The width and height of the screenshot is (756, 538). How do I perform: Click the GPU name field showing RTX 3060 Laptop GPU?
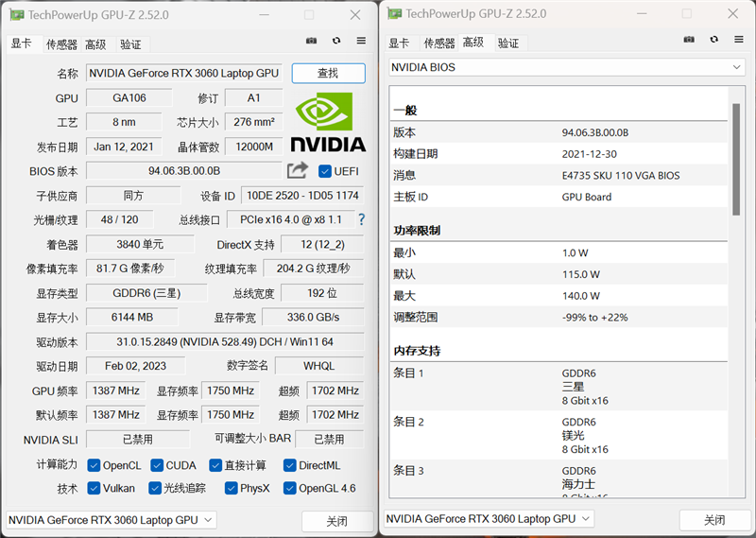[x=184, y=74]
